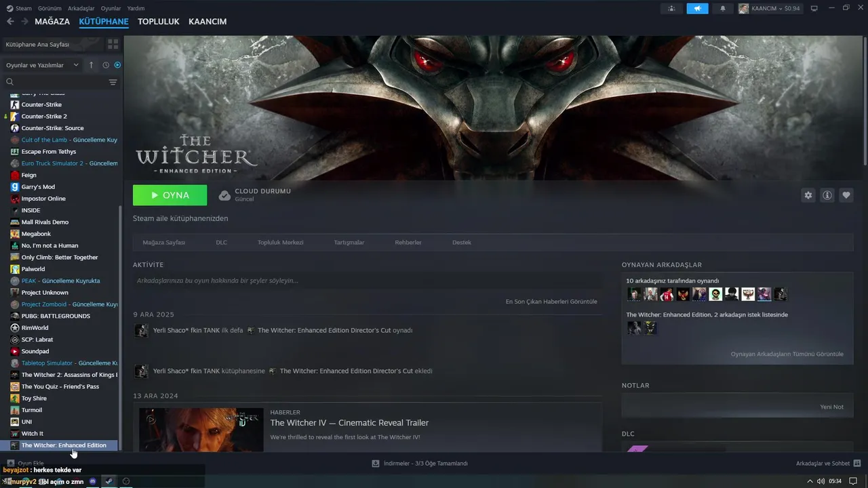
Task: Open Kütüphane Ana Sayfası
Action: click(x=52, y=44)
